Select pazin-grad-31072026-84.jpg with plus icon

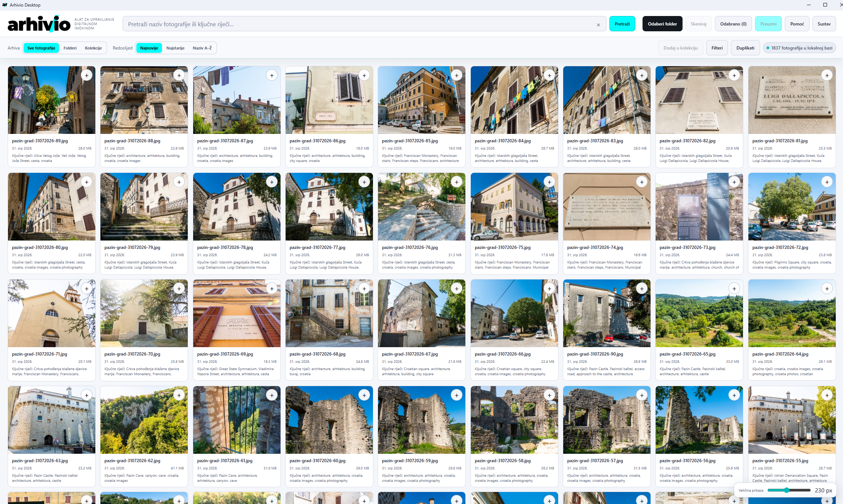coord(549,75)
